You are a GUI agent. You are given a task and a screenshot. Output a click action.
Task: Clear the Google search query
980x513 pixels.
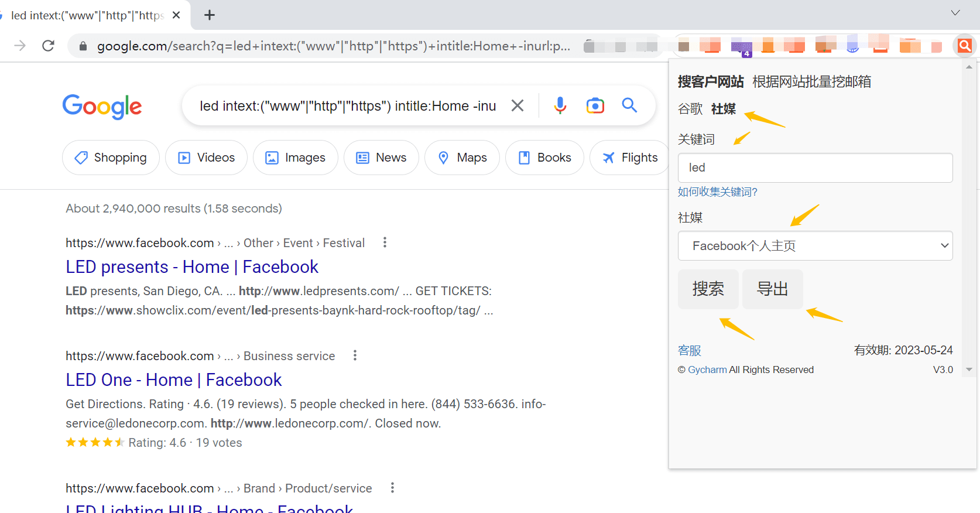pyautogui.click(x=518, y=105)
